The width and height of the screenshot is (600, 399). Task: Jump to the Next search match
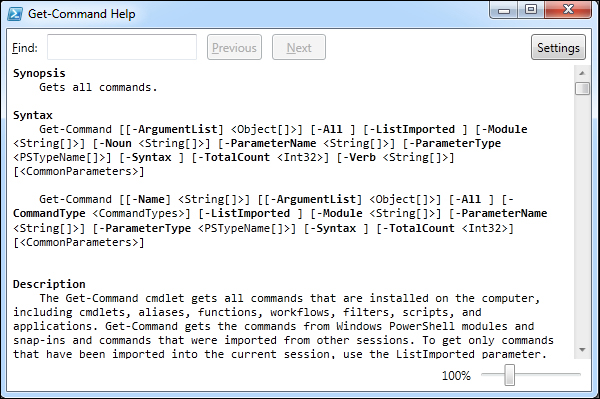click(x=299, y=47)
